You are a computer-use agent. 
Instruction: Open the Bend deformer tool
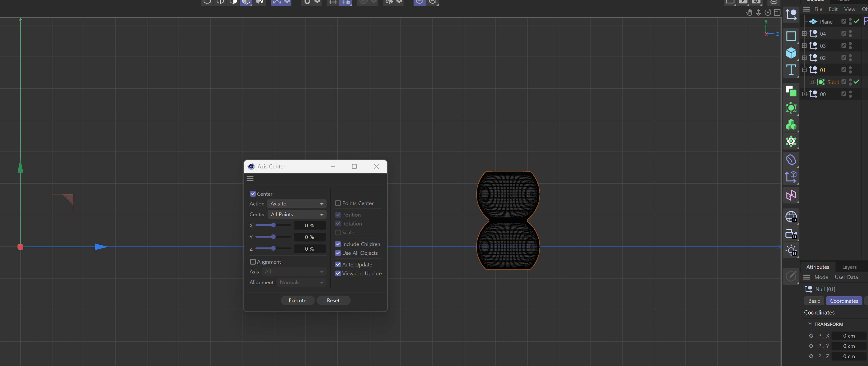click(790, 160)
